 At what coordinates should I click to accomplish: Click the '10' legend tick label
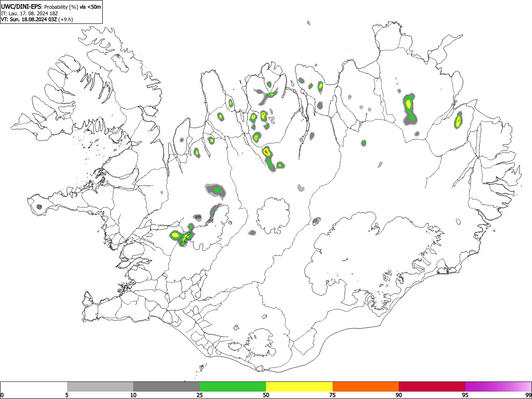coord(133,395)
